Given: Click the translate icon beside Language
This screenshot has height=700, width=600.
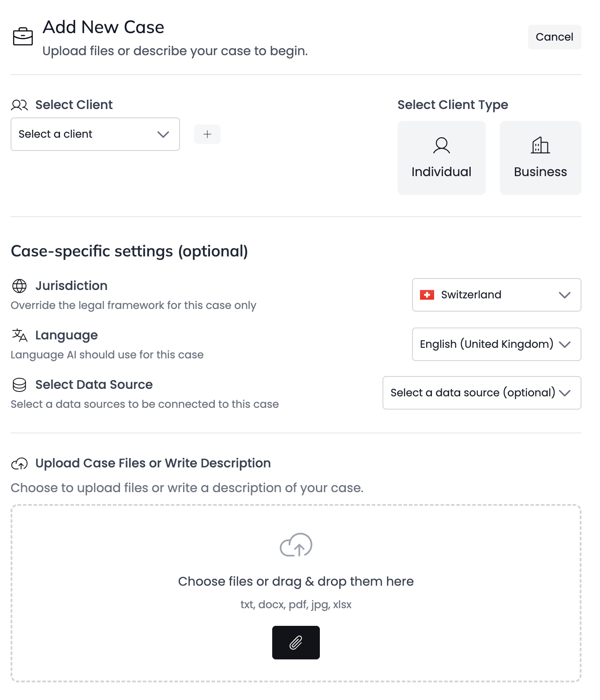Looking at the screenshot, I should pyautogui.click(x=19, y=335).
